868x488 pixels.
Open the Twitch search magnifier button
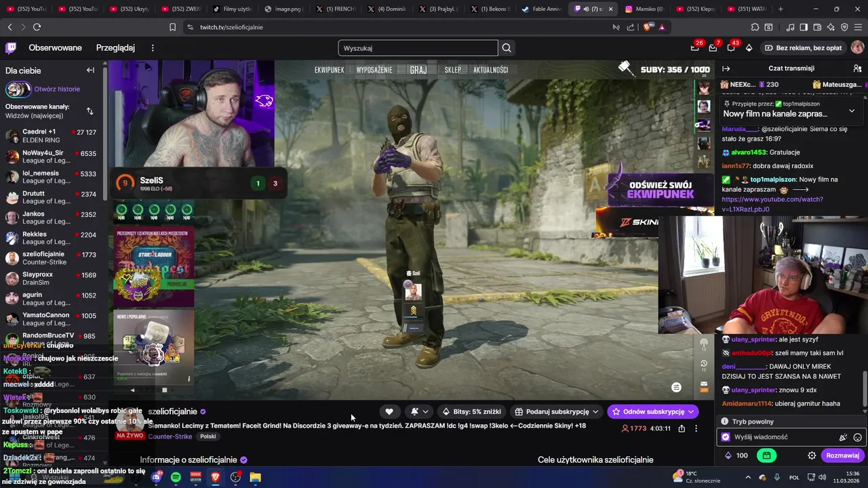coord(507,48)
